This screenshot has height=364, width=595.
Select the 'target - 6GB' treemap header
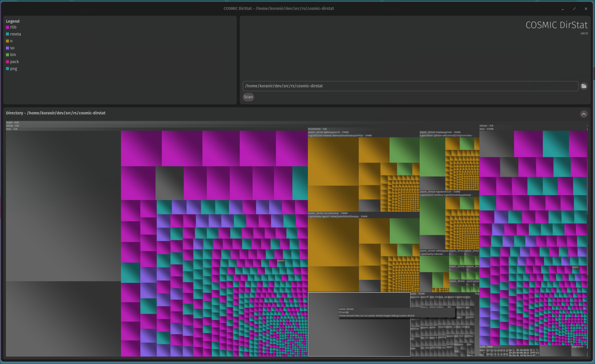pos(12,122)
